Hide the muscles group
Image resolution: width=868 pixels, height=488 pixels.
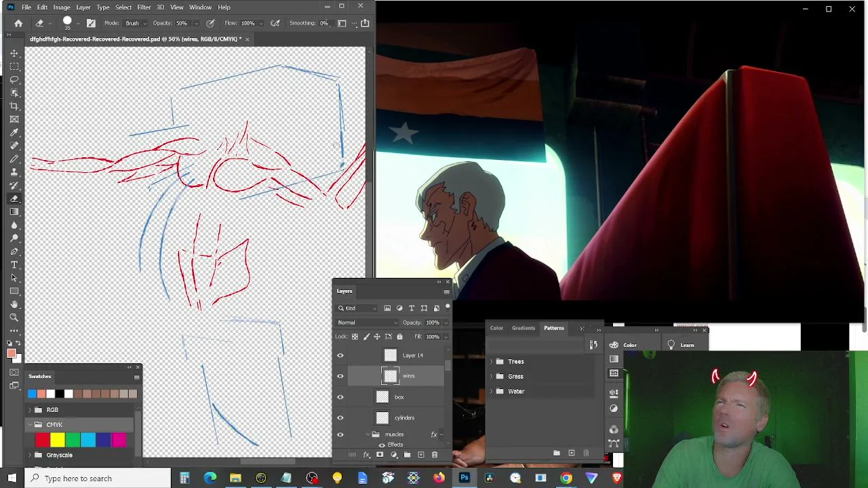[340, 434]
